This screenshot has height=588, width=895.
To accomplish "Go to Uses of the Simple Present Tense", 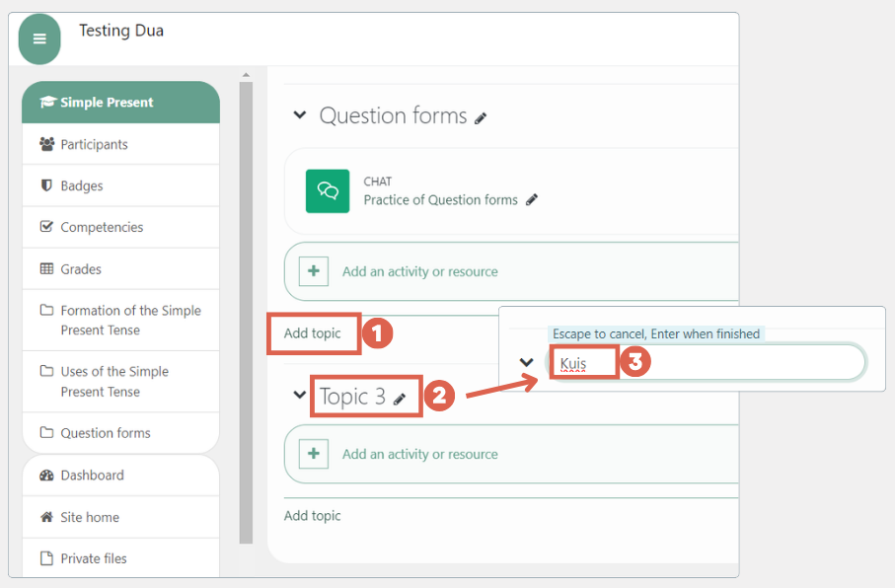I will [x=120, y=382].
